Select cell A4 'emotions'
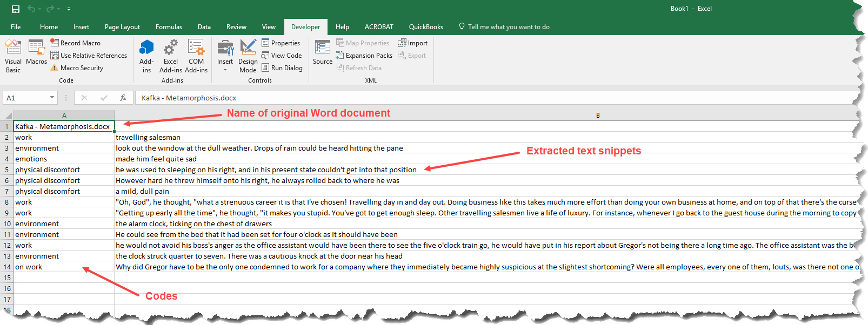The width and height of the screenshot is (868, 325). coord(64,159)
